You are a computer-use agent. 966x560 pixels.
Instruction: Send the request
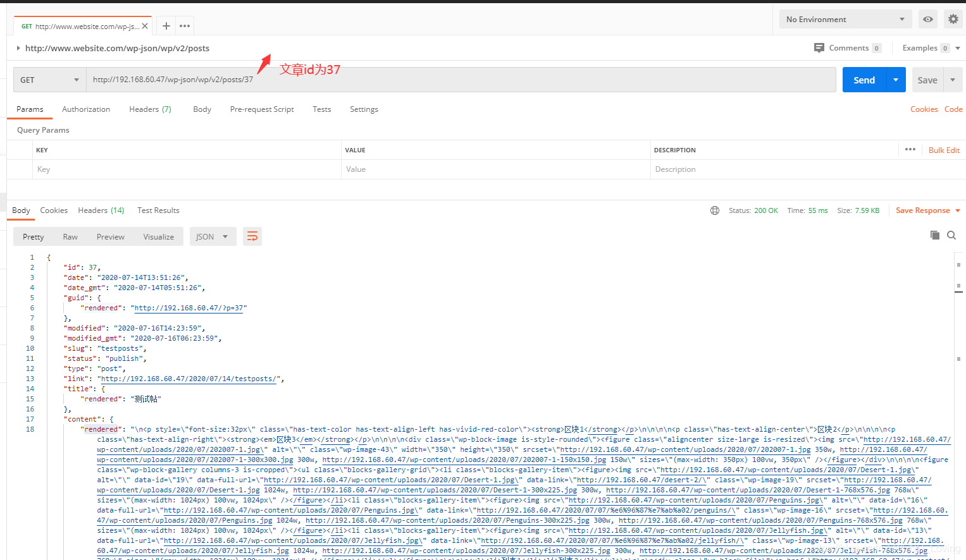pos(864,80)
